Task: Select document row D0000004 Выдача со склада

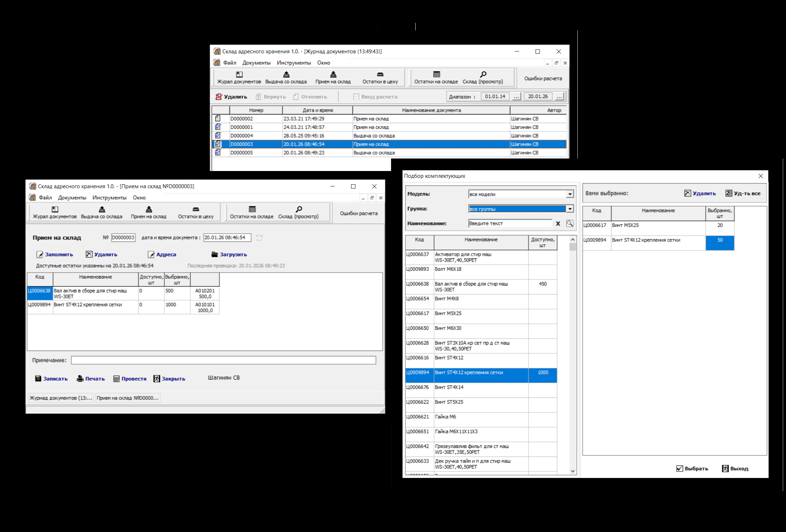Action: [389, 136]
